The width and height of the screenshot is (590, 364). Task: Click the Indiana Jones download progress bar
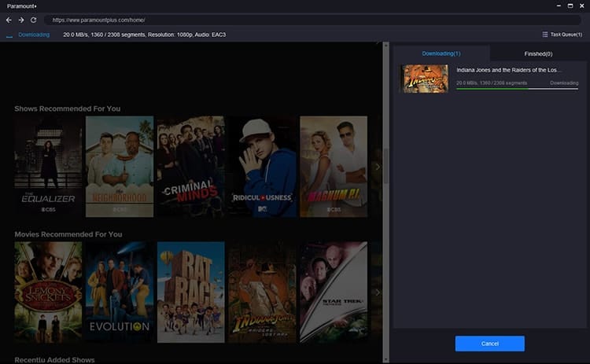pyautogui.click(x=517, y=89)
